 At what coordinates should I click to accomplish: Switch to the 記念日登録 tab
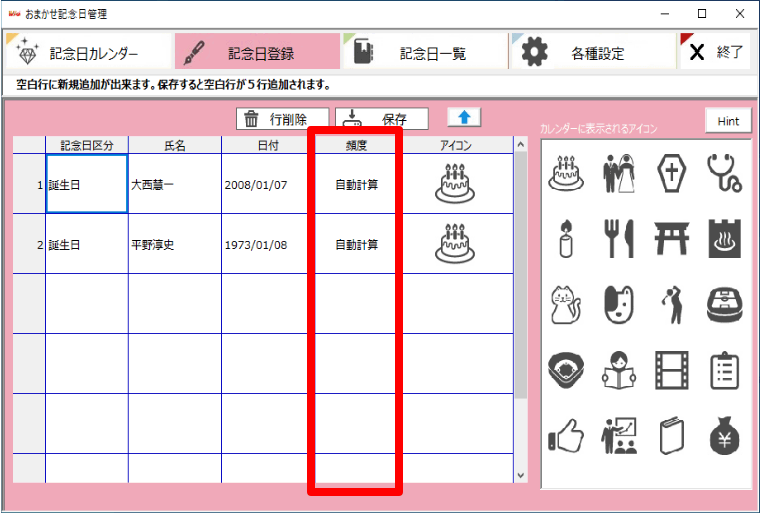coord(257,51)
